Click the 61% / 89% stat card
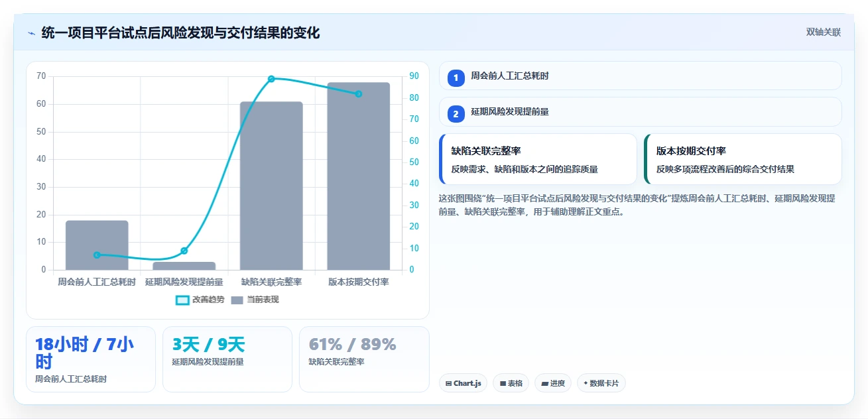This screenshot has height=419, width=868. pos(364,359)
